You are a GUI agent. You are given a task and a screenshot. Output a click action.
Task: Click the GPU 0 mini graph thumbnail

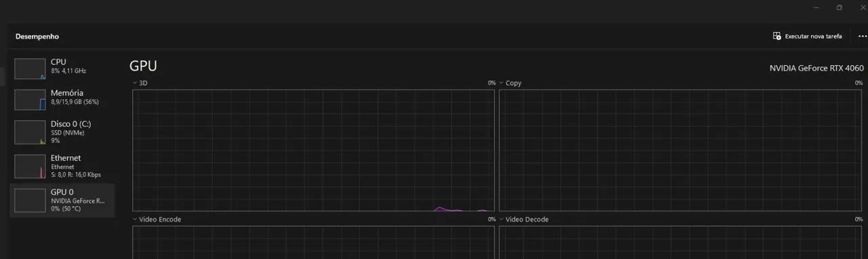point(30,200)
